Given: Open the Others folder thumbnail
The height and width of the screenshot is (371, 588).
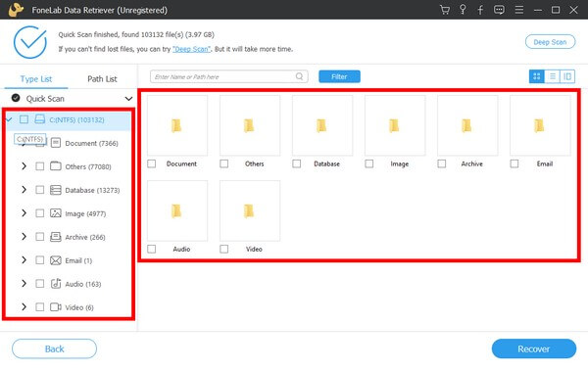Looking at the screenshot, I should pyautogui.click(x=250, y=125).
